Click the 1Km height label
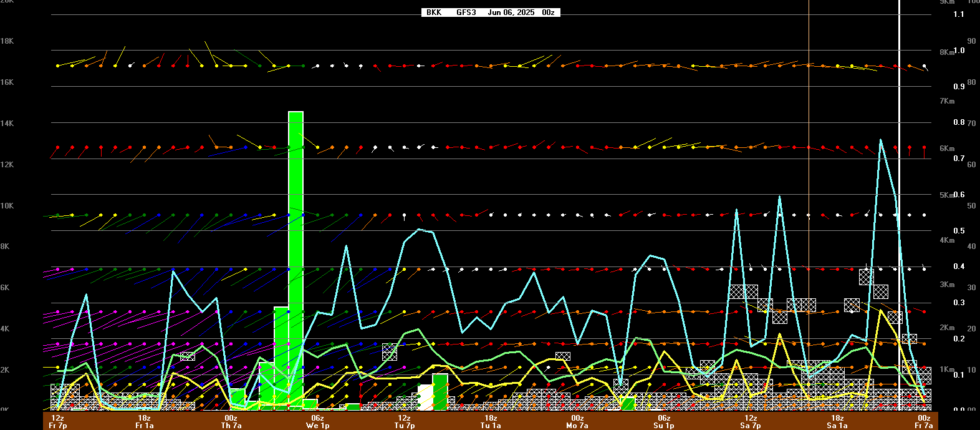Viewport: 980px width, 430px height. [x=947, y=369]
